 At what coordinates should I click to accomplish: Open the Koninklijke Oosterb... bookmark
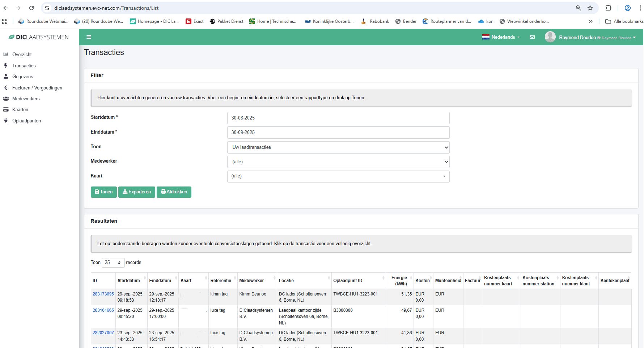tap(329, 21)
